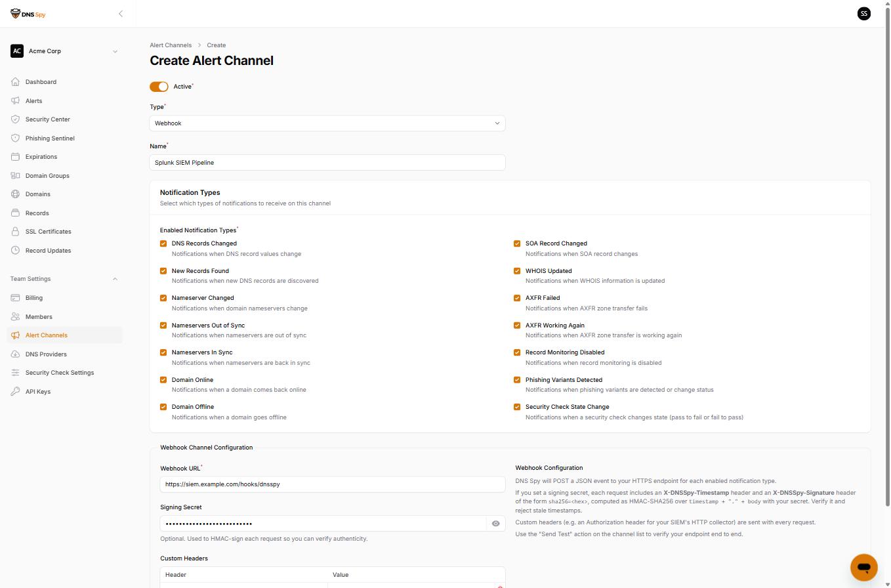Click the DNS Spy logo
The image size is (891, 588).
click(x=28, y=14)
